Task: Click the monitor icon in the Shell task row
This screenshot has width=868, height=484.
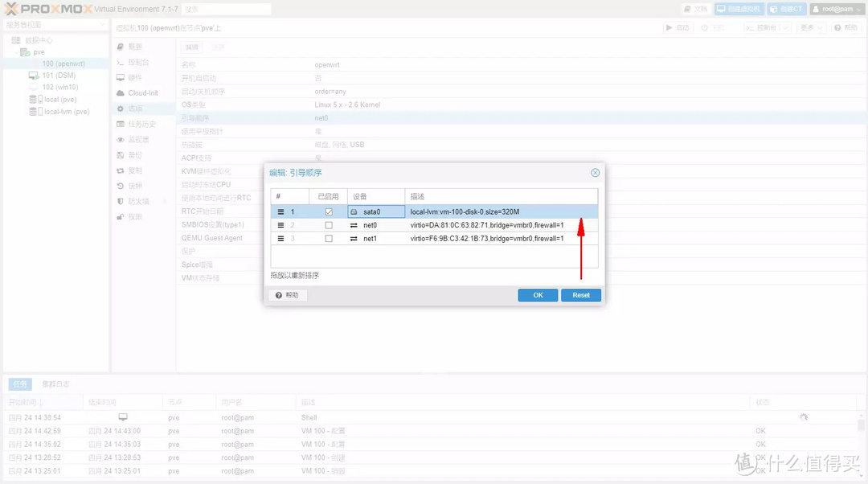Action: pyautogui.click(x=123, y=417)
